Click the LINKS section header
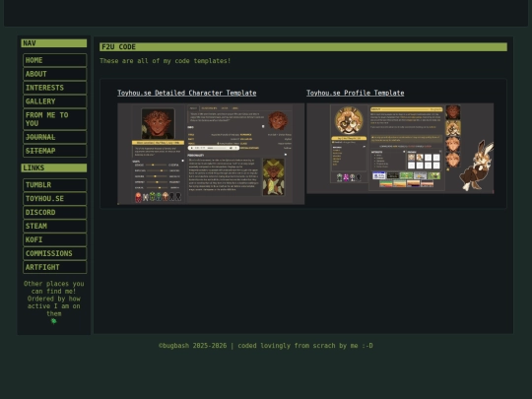Image resolution: width=532 pixels, height=399 pixels. 53,167
